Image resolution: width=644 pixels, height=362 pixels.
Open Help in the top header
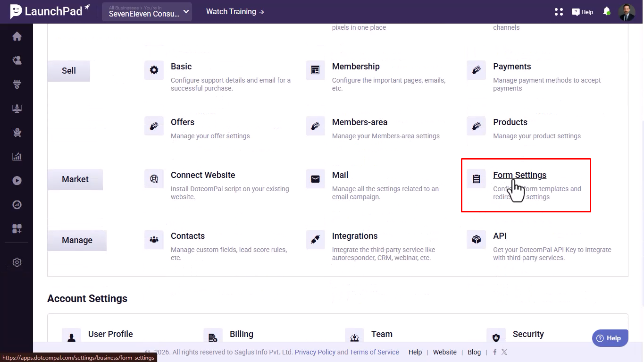point(583,12)
